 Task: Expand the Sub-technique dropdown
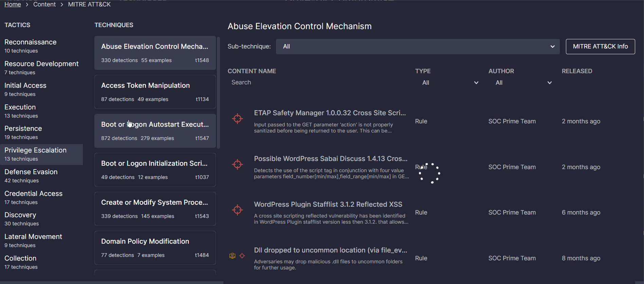pyautogui.click(x=418, y=46)
